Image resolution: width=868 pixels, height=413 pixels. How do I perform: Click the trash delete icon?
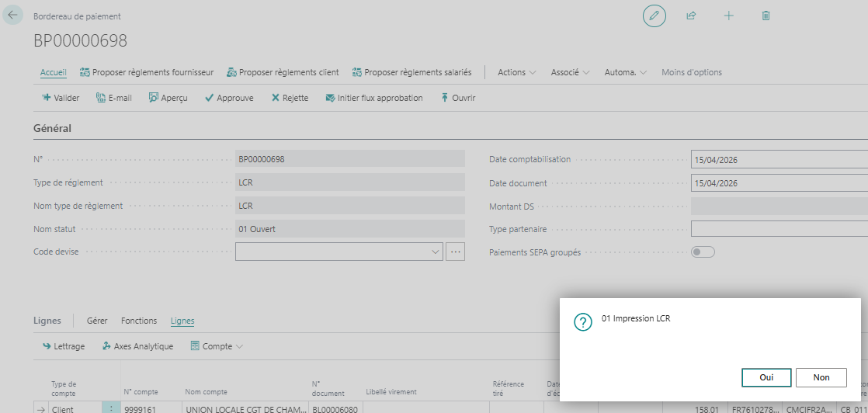pos(766,16)
